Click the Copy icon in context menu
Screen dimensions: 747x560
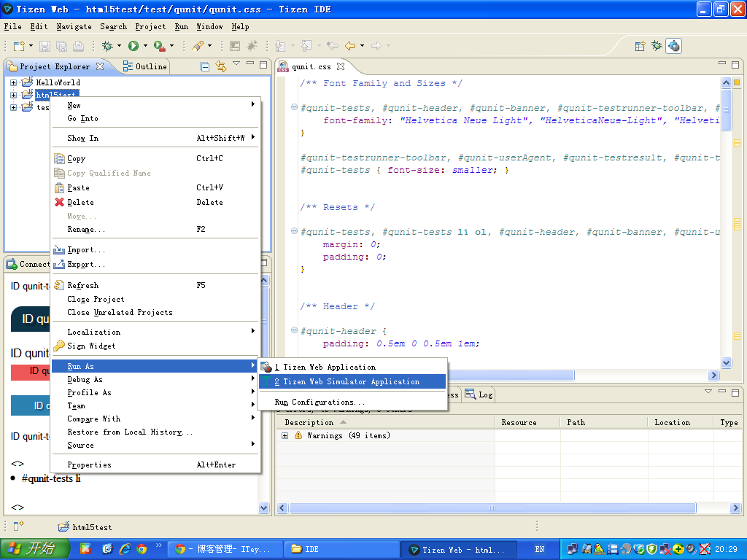pos(60,158)
